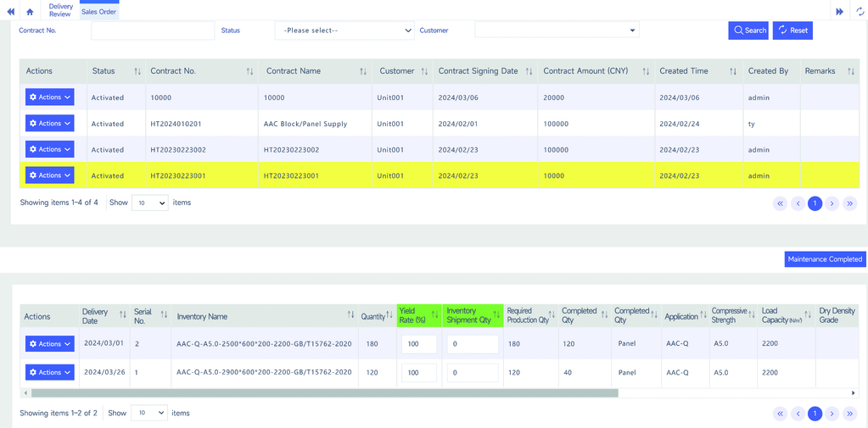Go to last page in lower pagination
Screen dimensions: 868x428
coord(849,414)
